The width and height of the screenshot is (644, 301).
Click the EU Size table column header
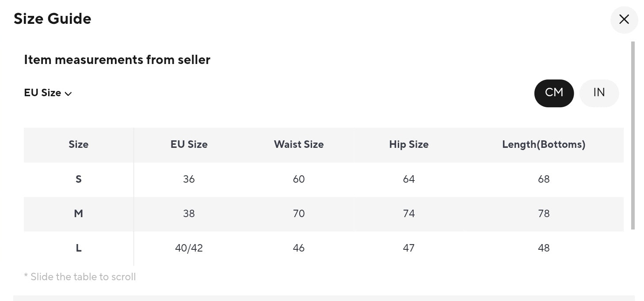coord(189,144)
